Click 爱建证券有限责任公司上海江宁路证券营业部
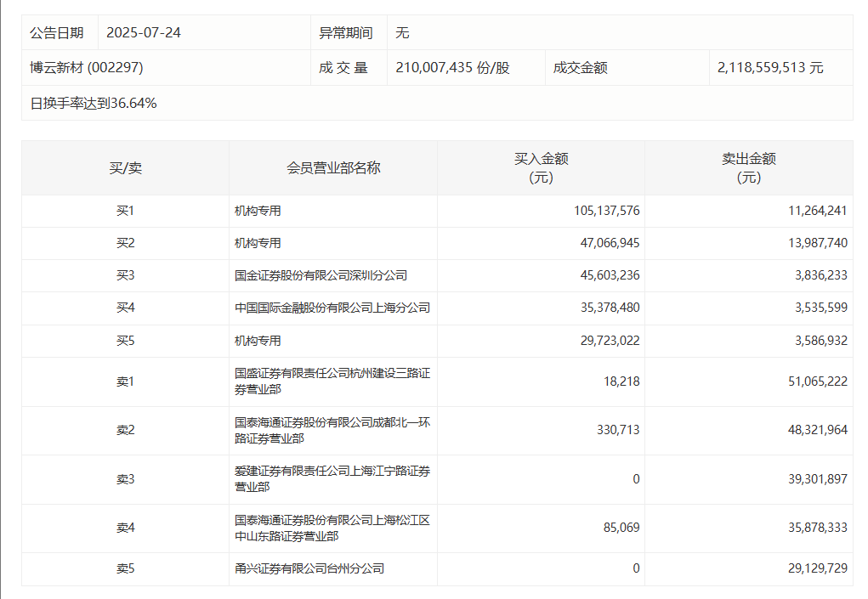The image size is (868, 599). (x=332, y=479)
